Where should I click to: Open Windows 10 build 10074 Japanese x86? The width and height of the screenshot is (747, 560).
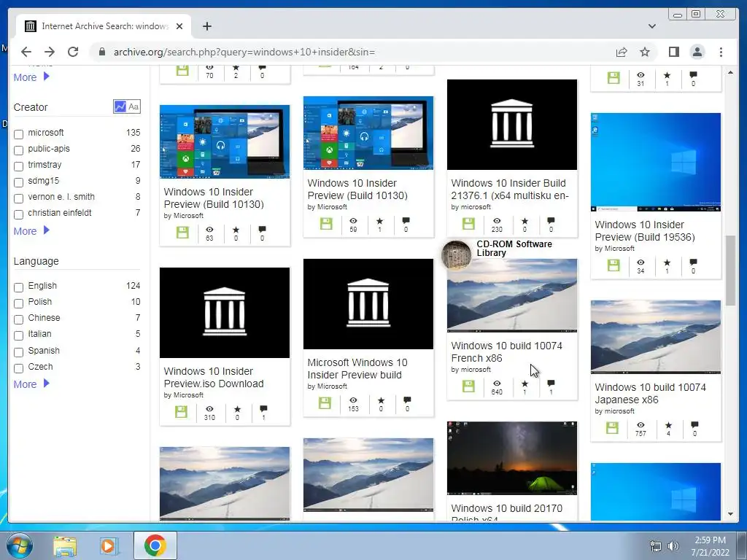click(650, 393)
